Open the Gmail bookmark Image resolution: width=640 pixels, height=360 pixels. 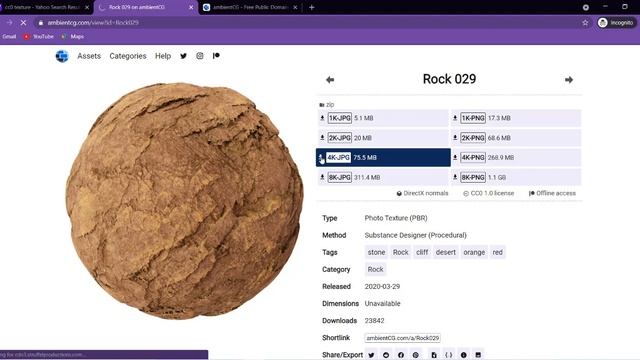tap(9, 37)
